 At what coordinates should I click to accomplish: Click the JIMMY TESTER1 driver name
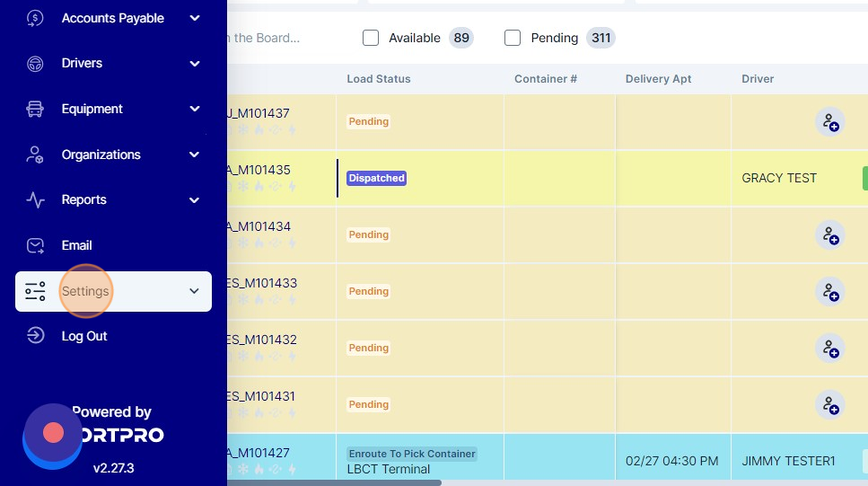tap(788, 461)
